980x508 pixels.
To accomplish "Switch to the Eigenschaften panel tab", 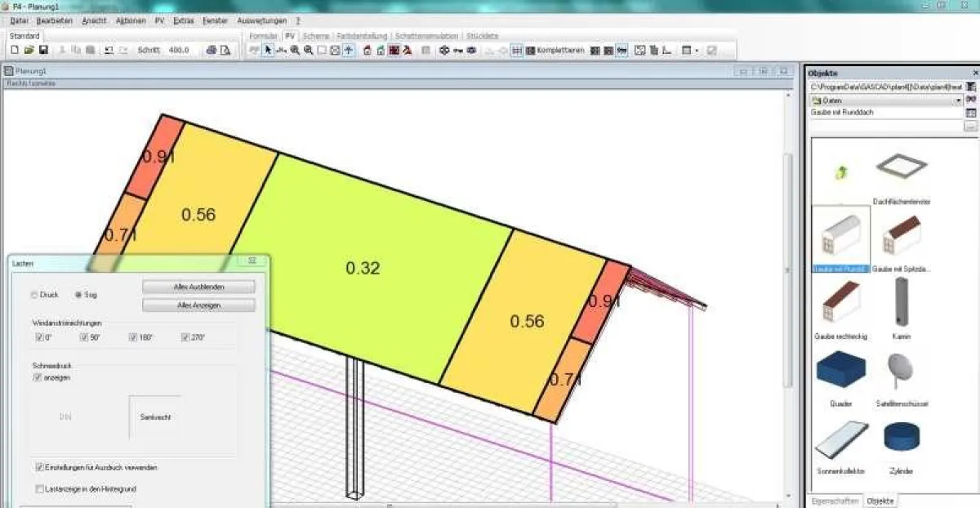I will (835, 501).
